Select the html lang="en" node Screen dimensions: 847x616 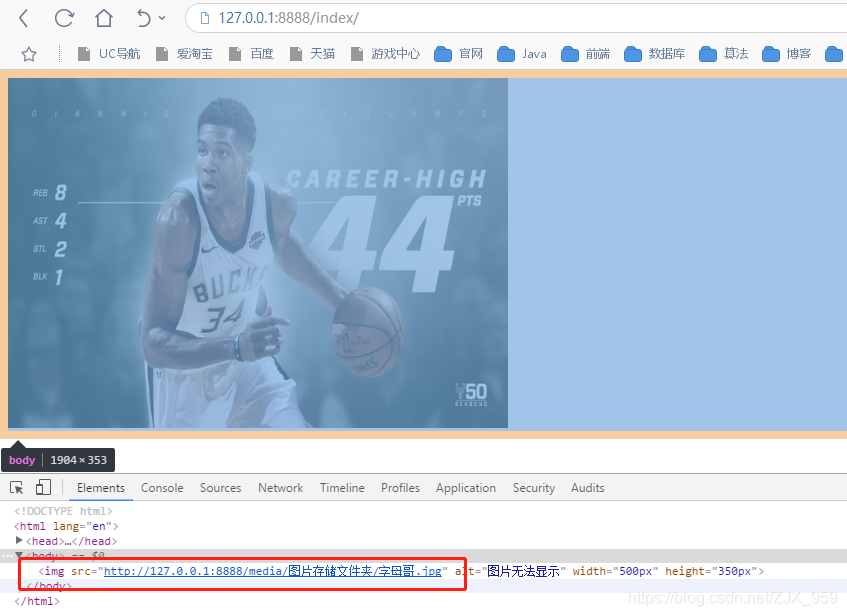[66, 526]
